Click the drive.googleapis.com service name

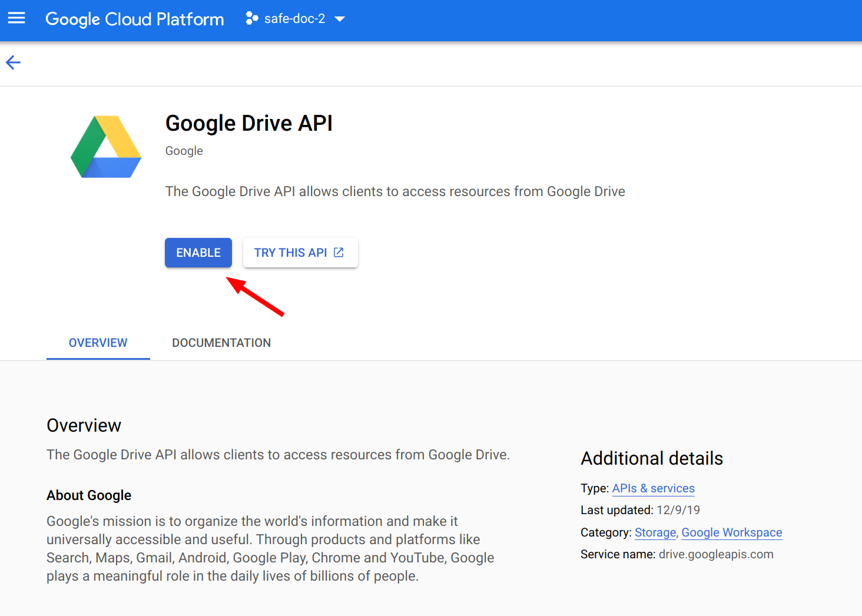click(x=716, y=554)
